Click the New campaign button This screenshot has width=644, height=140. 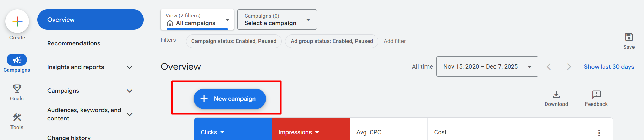click(x=230, y=99)
